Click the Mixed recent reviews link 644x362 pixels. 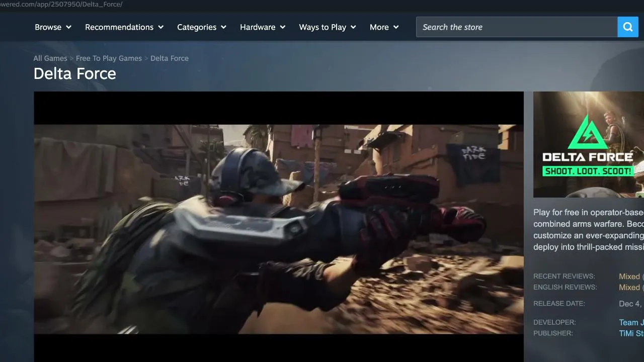pos(630,277)
